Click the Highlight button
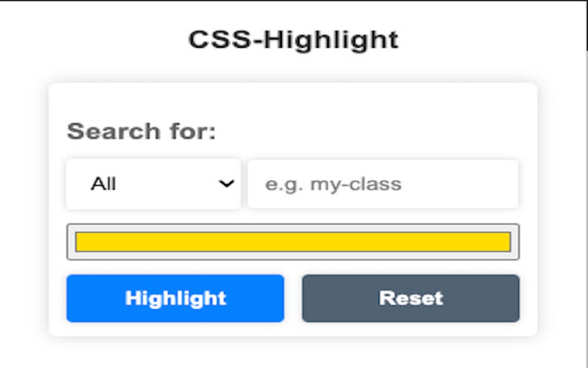The height and width of the screenshot is (368, 588). pos(175,298)
